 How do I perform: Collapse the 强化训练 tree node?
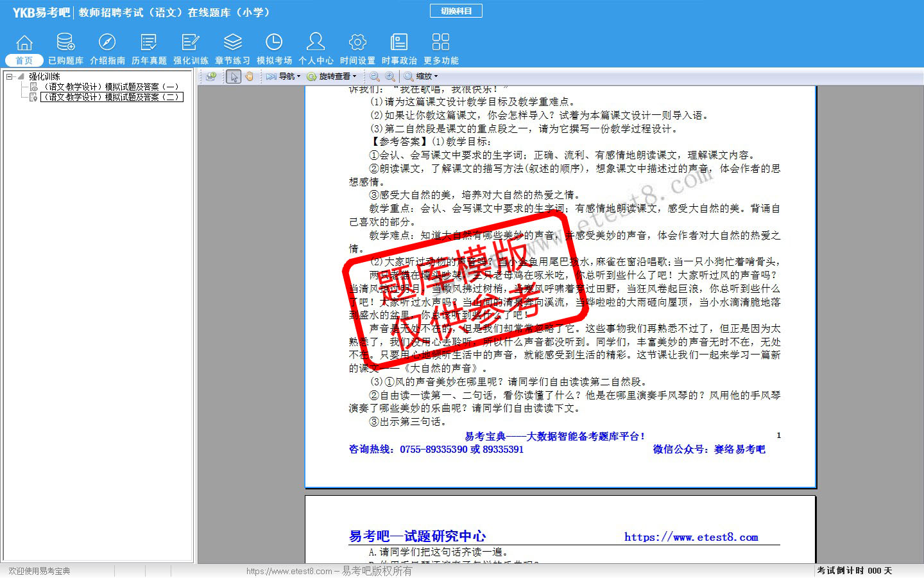[10, 76]
